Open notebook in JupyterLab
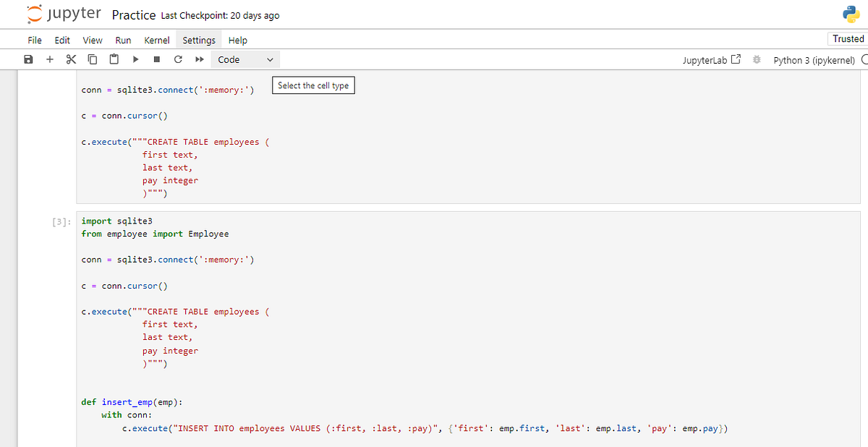The height and width of the screenshot is (447, 868). point(711,60)
